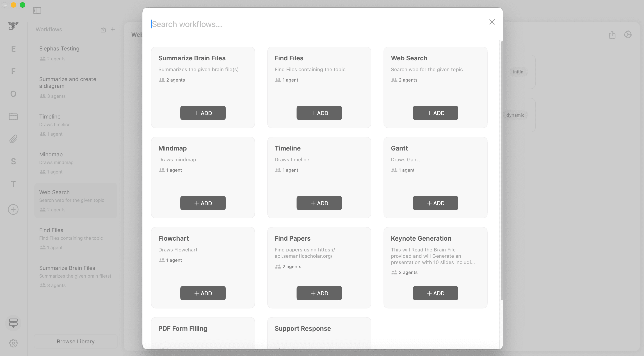The image size is (644, 356).
Task: Open the settings gear in left rail
Action: (13, 343)
